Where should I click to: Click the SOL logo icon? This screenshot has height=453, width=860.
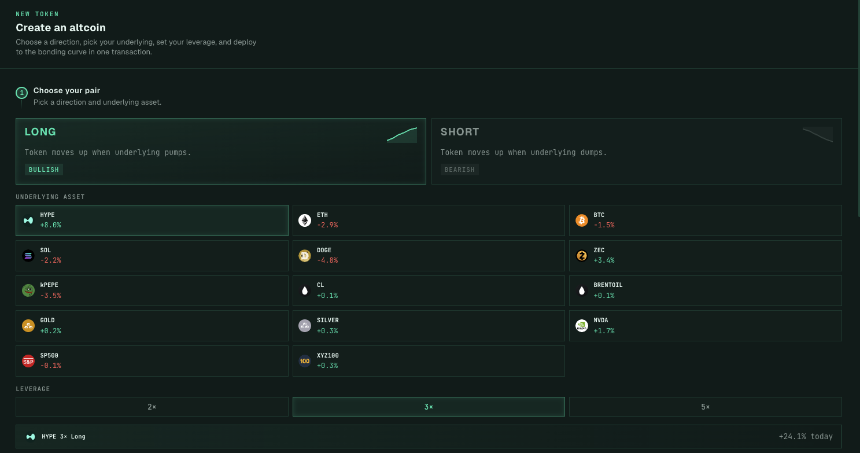(x=29, y=256)
